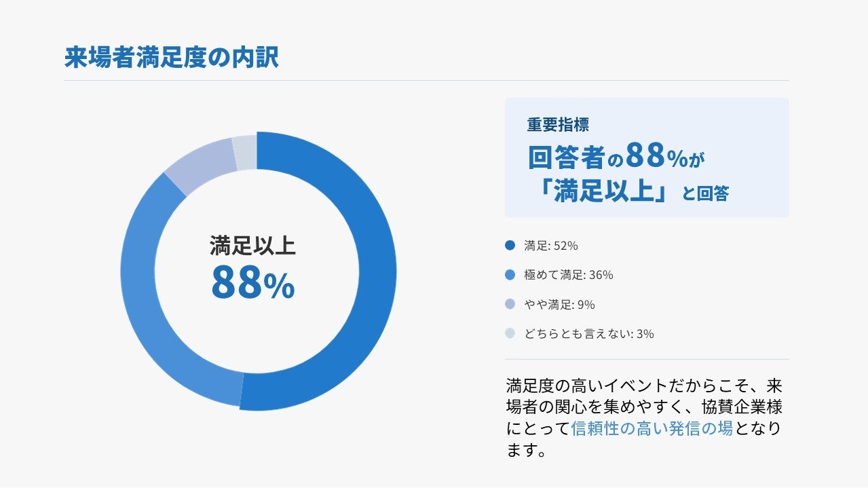Select the 極めて満足: 36% legend label
Viewport: 868px width, 488px height.
[x=569, y=275]
